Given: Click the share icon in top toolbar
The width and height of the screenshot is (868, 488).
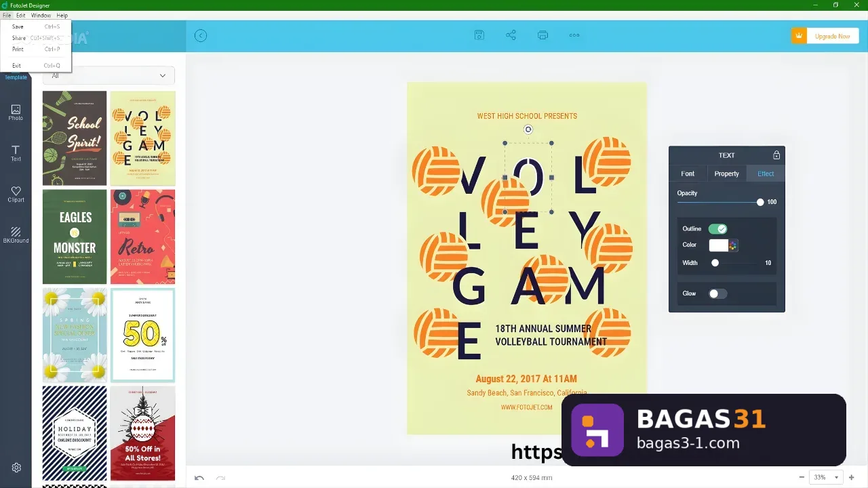Looking at the screenshot, I should click(511, 35).
